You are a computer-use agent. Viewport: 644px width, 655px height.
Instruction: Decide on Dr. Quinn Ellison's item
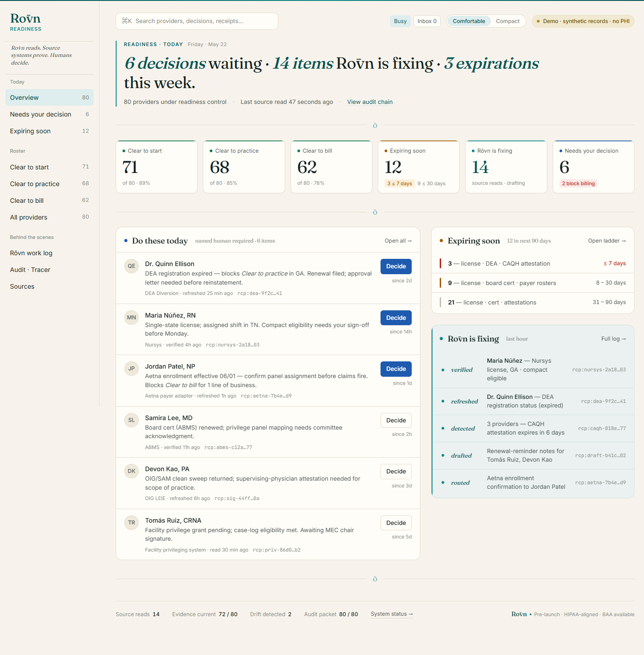point(396,267)
